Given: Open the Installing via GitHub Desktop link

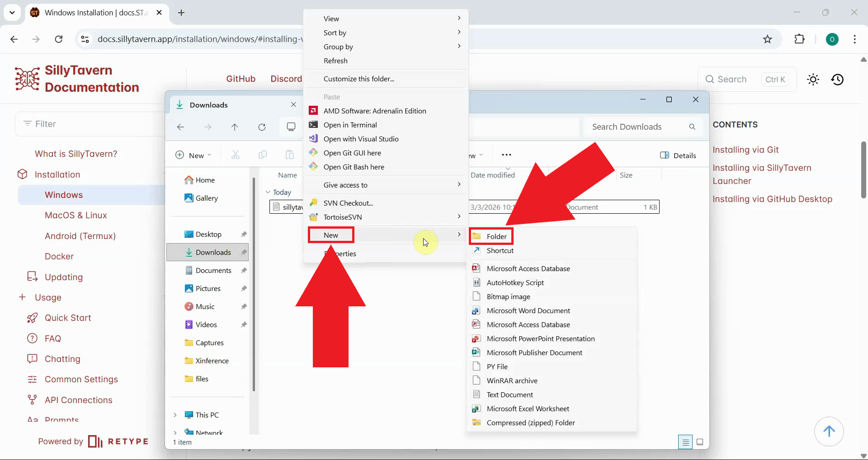Looking at the screenshot, I should (x=773, y=199).
